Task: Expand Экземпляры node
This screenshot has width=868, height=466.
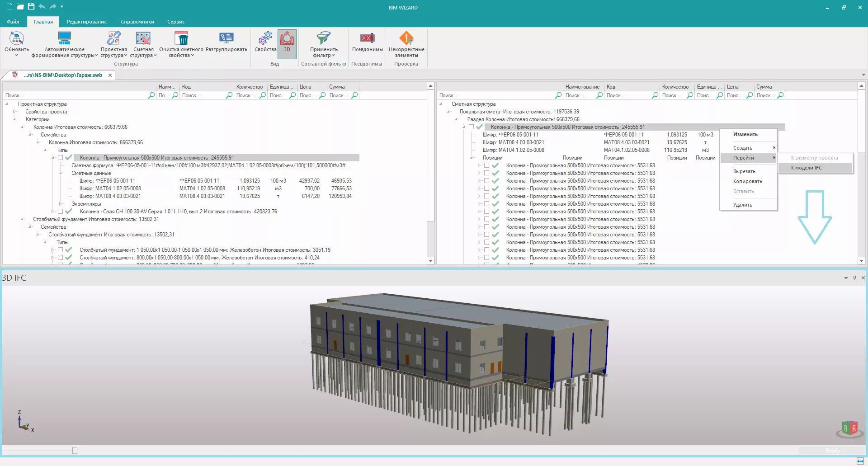Action: [x=61, y=204]
